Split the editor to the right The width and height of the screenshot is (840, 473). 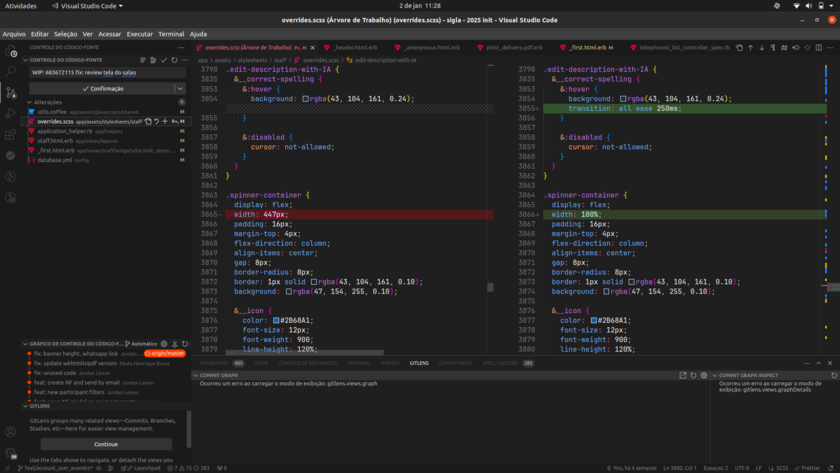click(x=819, y=48)
